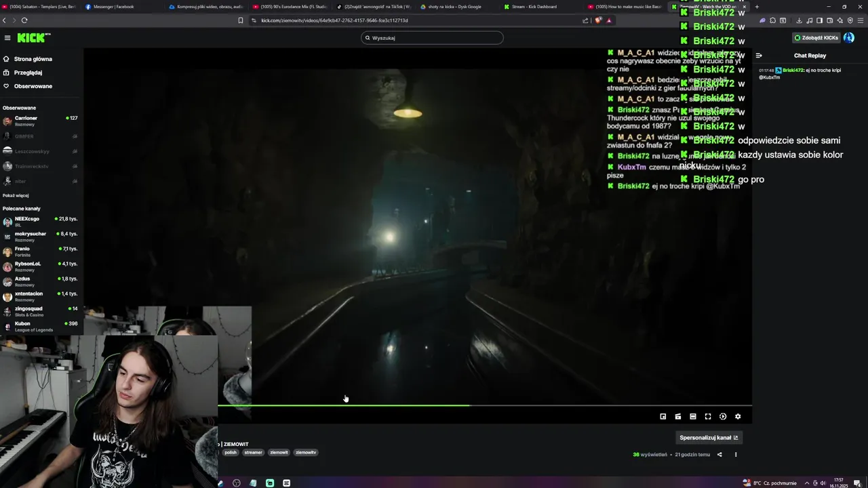Enter fullscreen in the video player

(x=708, y=417)
